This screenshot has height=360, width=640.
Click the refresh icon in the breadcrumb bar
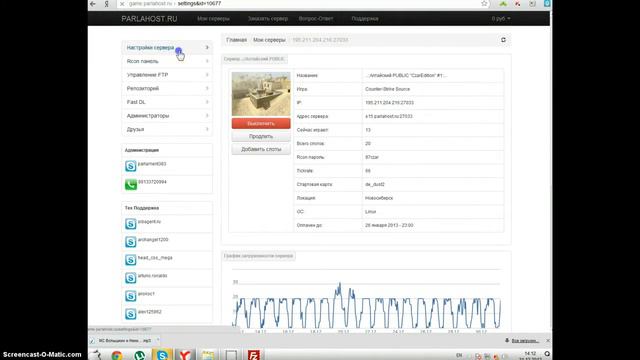[x=503, y=40]
